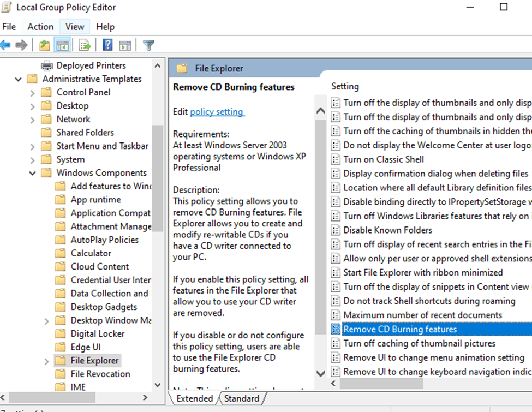The image size is (532, 412).
Task: Switch to the Standard tab
Action: tap(242, 398)
